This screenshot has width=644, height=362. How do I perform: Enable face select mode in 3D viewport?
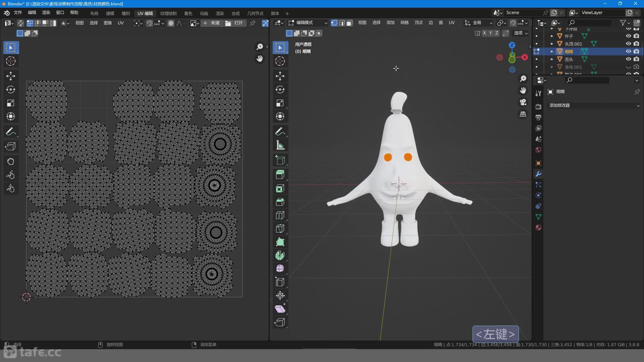click(350, 23)
